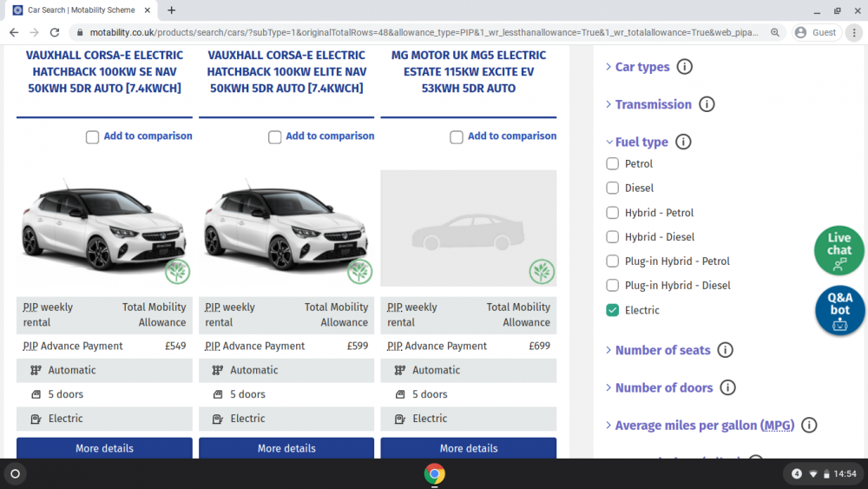Close the Car Search browser tab
868x489 pixels.
(x=148, y=10)
